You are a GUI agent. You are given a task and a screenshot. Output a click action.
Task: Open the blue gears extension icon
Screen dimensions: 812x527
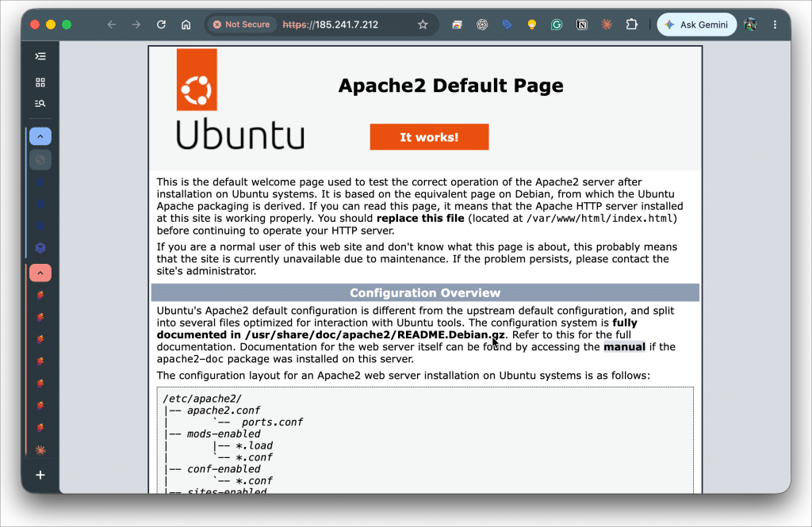point(507,25)
